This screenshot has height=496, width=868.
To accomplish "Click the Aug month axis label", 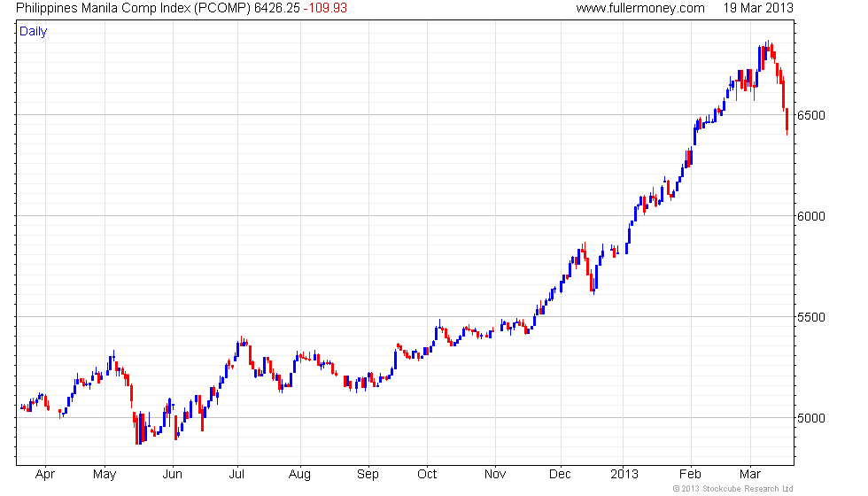I will (299, 475).
